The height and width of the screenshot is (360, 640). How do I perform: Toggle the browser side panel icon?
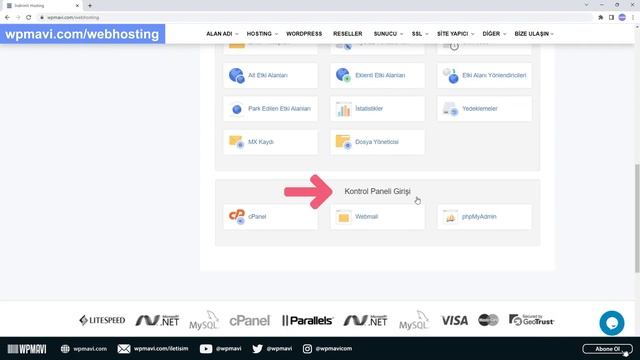[x=611, y=18]
